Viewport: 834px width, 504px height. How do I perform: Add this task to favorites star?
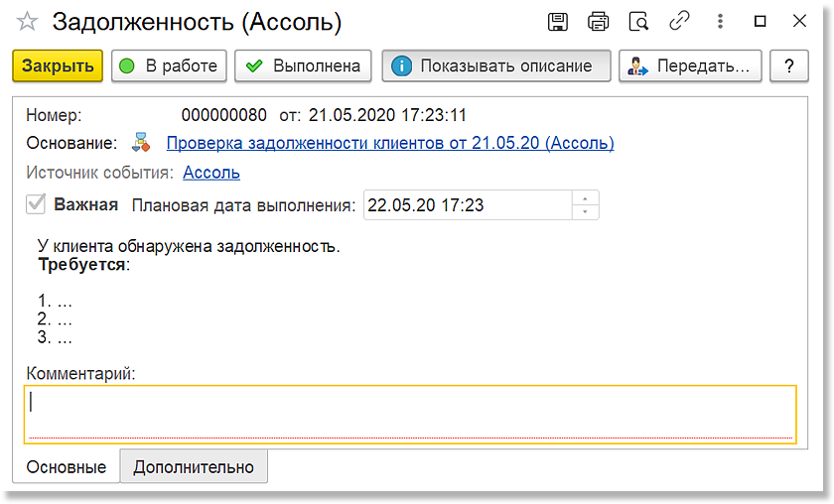pyautogui.click(x=27, y=22)
